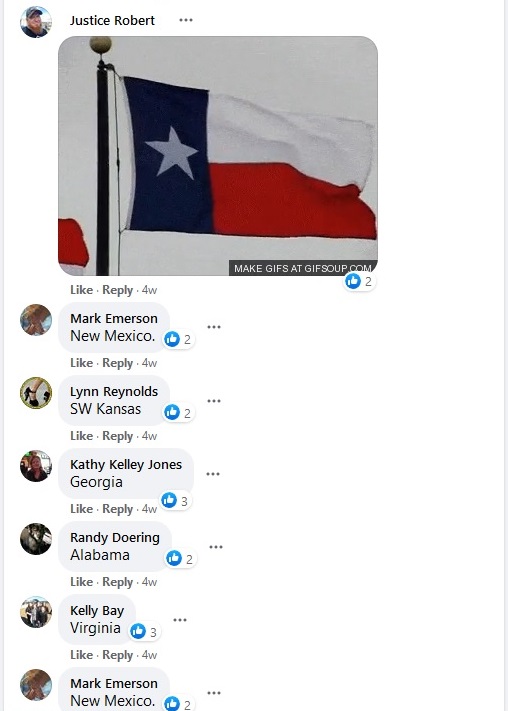The height and width of the screenshot is (711, 508).
Task: Reply to Randy Doering's Alabama comment
Action: (117, 582)
